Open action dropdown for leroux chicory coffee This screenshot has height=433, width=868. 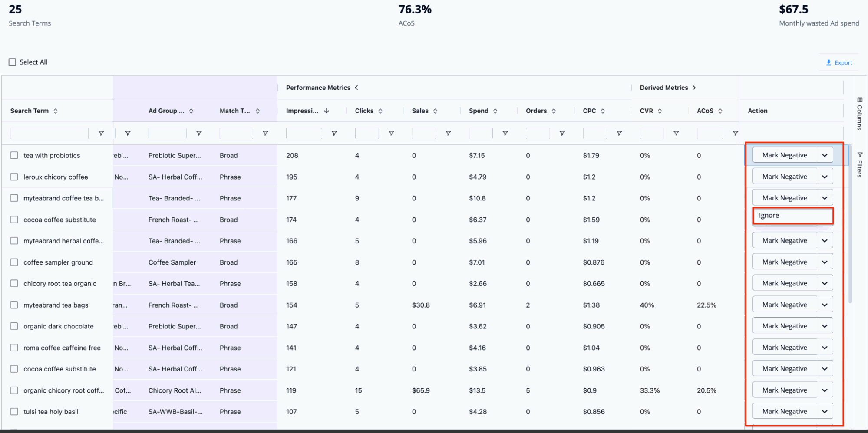pos(825,177)
